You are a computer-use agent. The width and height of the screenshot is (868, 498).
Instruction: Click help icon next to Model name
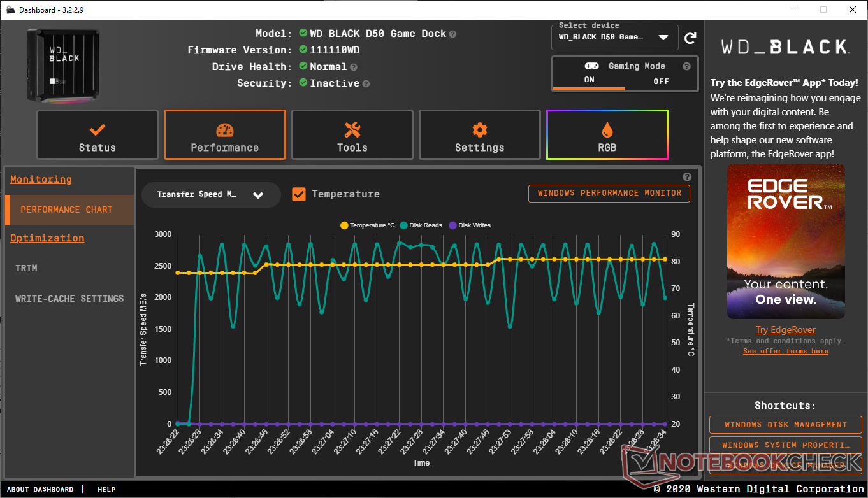point(452,34)
